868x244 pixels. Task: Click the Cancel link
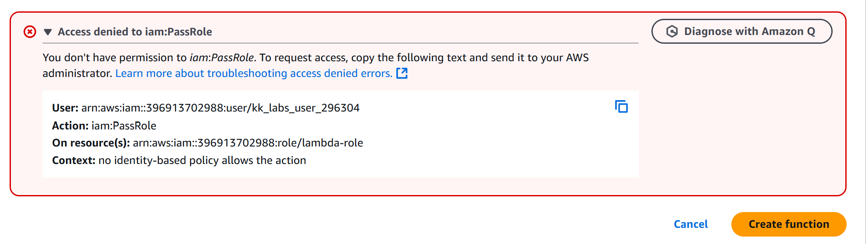point(691,224)
